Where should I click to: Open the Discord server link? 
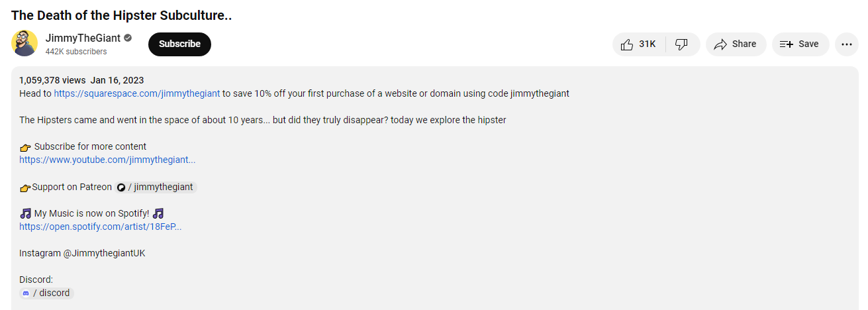point(54,293)
